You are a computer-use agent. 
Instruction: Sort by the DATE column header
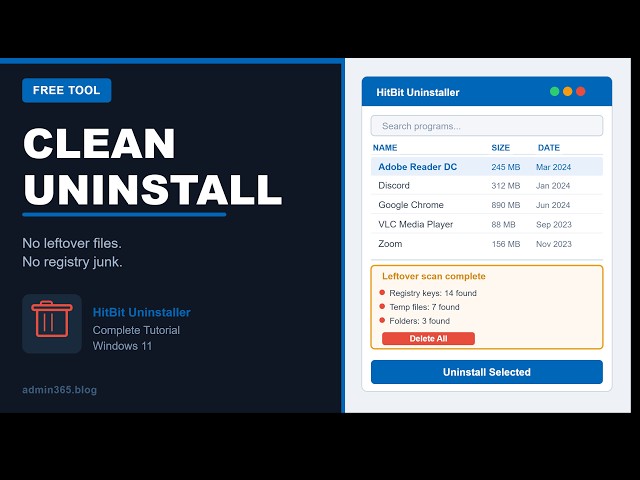tap(549, 148)
